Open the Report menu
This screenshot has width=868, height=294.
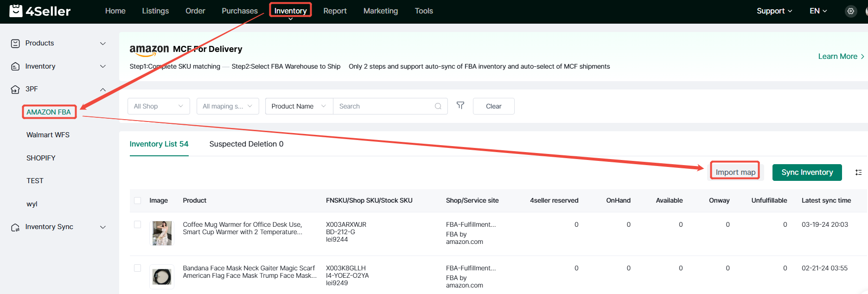pyautogui.click(x=335, y=11)
